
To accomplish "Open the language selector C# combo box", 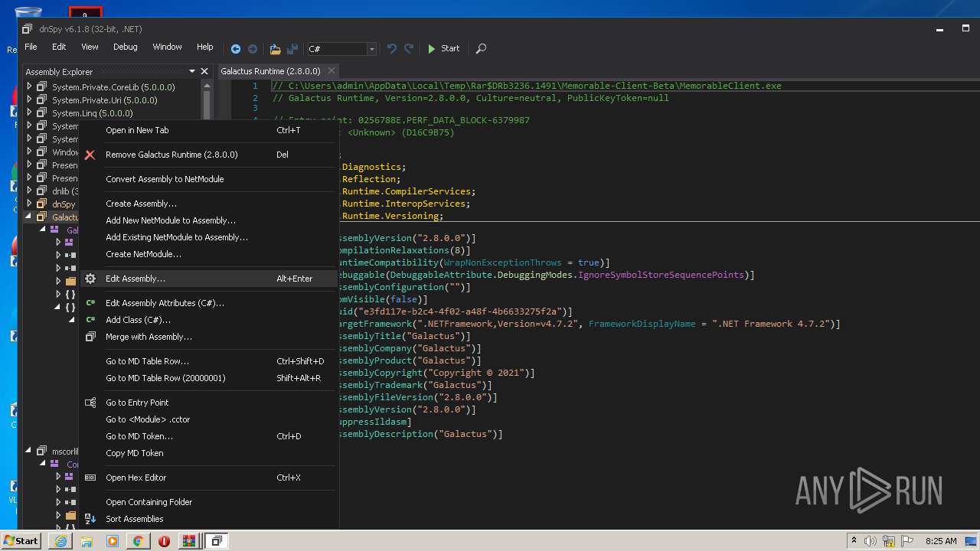I will tap(341, 49).
